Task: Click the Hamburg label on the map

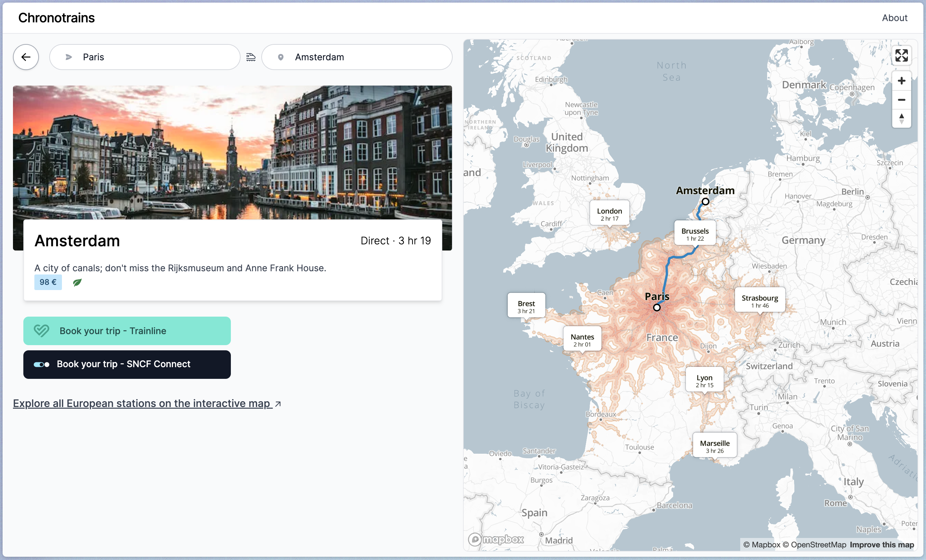Action: tap(803, 158)
